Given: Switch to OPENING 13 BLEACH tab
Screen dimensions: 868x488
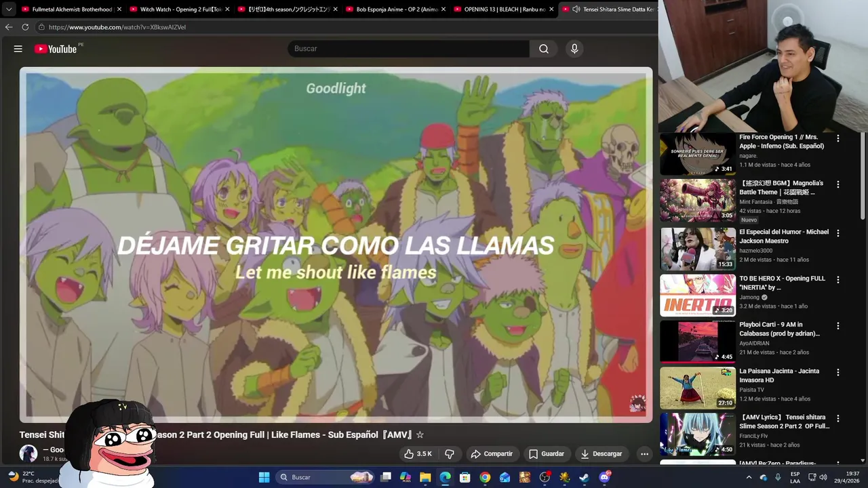Looking at the screenshot, I should 505,9.
